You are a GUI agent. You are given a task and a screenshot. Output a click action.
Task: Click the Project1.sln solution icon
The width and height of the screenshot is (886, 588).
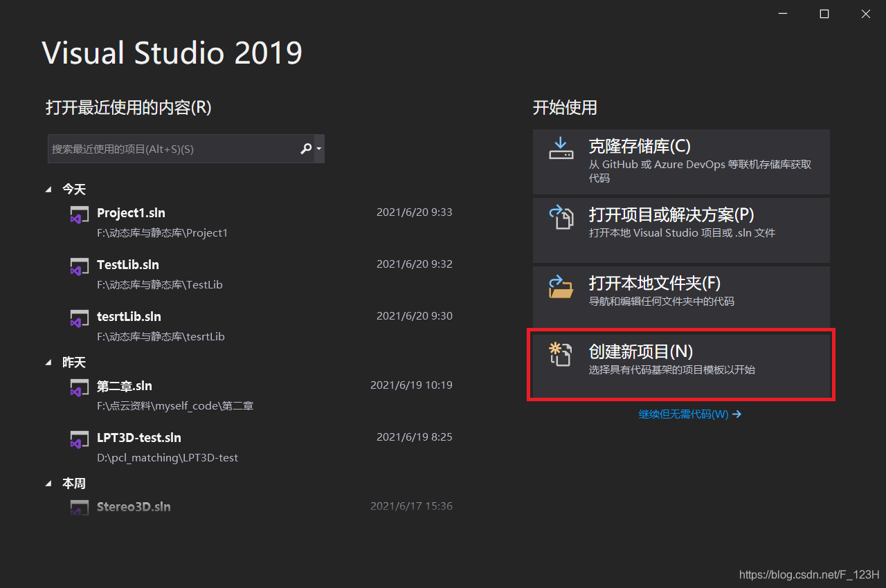point(79,214)
